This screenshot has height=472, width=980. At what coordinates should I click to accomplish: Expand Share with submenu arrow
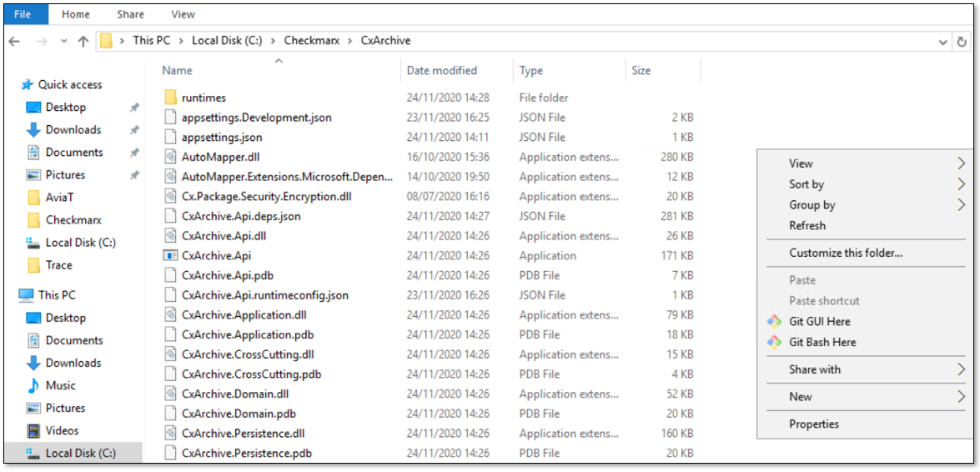[962, 369]
